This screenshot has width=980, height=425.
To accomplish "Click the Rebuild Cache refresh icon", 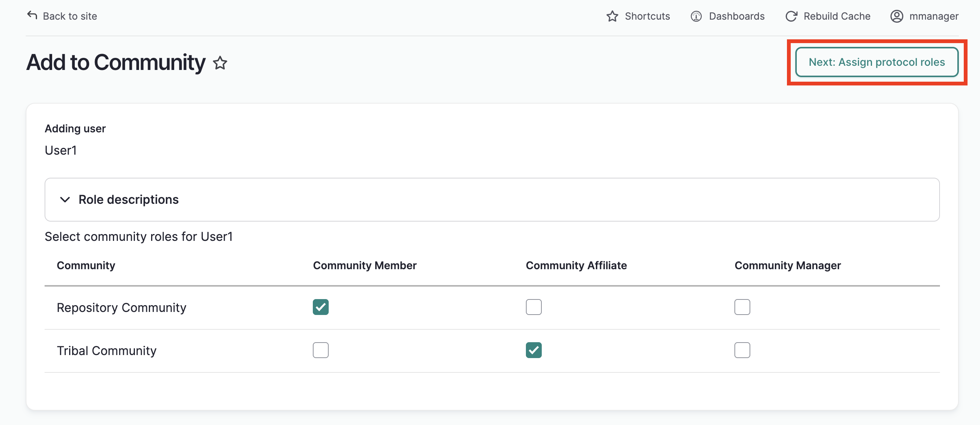I will [x=792, y=16].
